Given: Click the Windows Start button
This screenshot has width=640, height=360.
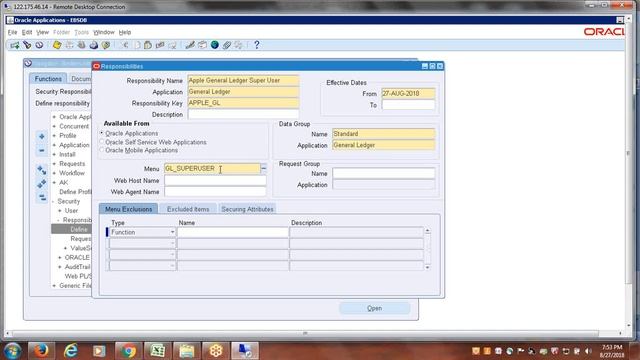Looking at the screenshot, I should (12, 351).
